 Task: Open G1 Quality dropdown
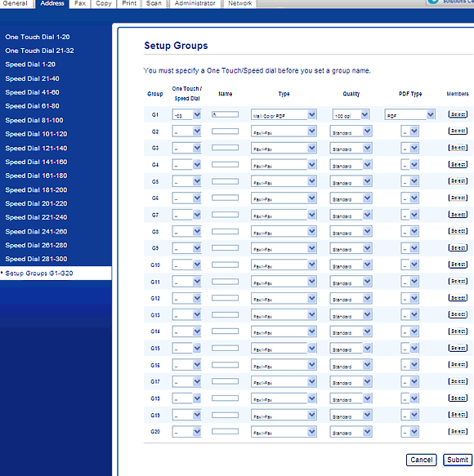[x=351, y=115]
